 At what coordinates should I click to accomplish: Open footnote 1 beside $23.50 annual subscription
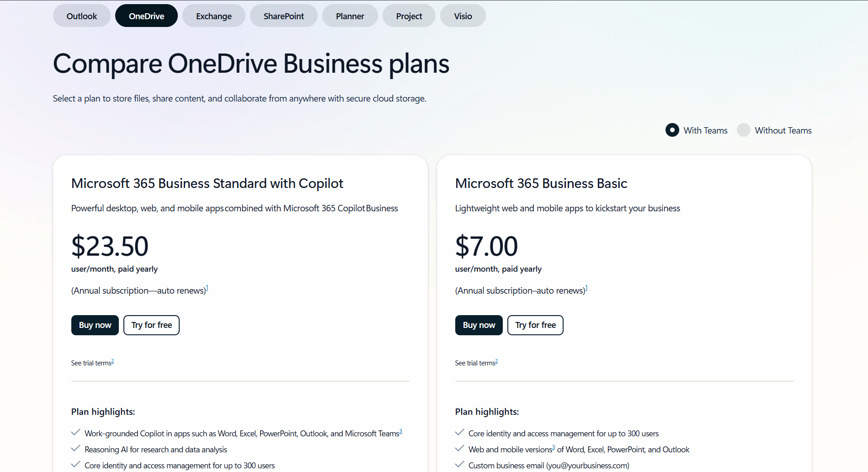[207, 288]
